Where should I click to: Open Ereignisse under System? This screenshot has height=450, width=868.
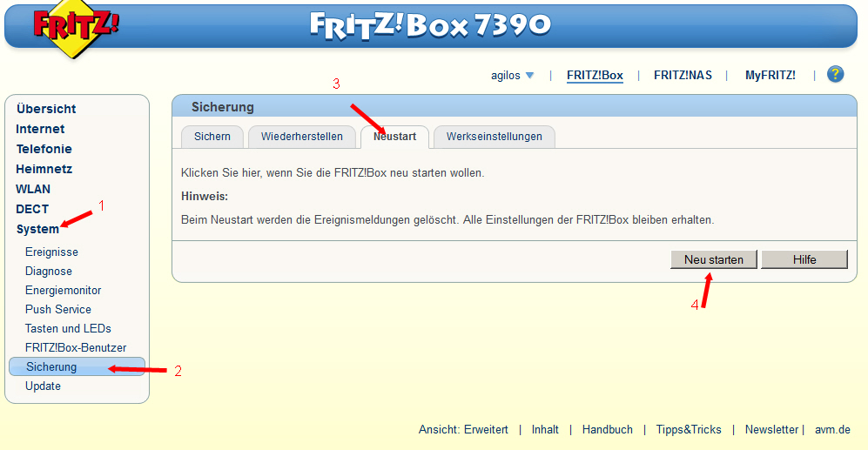click(x=51, y=252)
